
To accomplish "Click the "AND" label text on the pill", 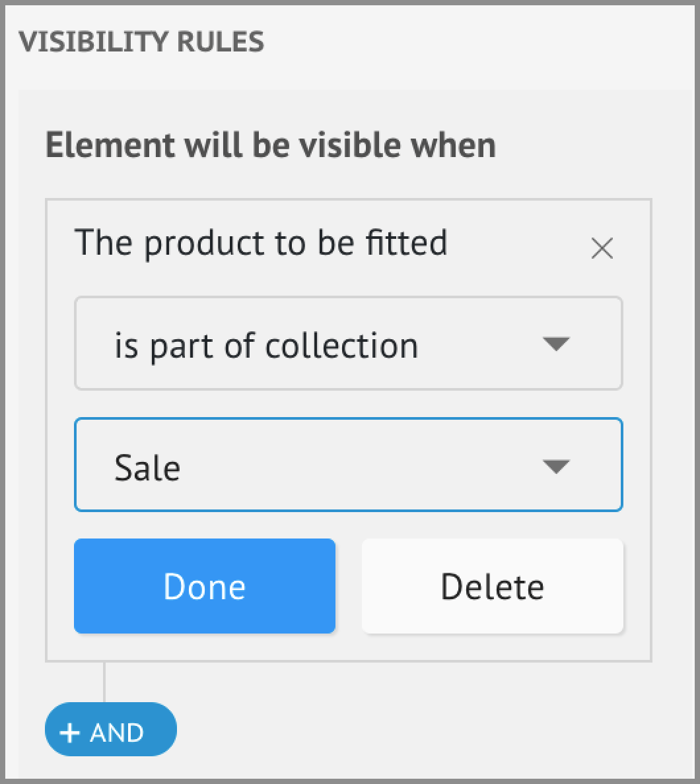I will pyautogui.click(x=117, y=733).
